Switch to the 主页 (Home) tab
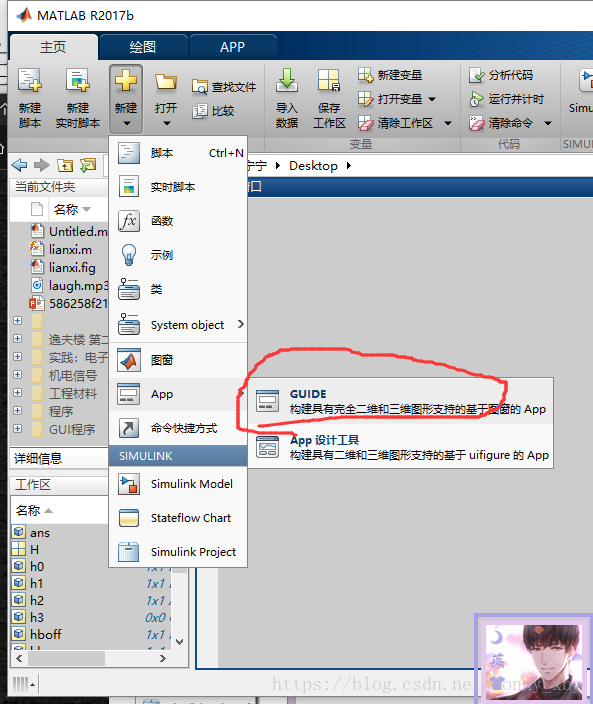Screen dimensions: 593x704 (53, 47)
